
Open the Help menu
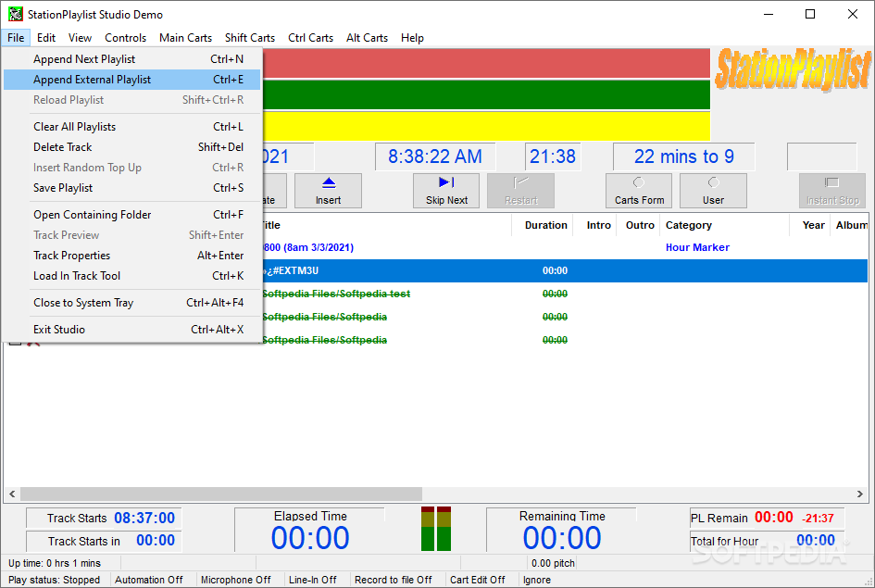[x=412, y=37]
